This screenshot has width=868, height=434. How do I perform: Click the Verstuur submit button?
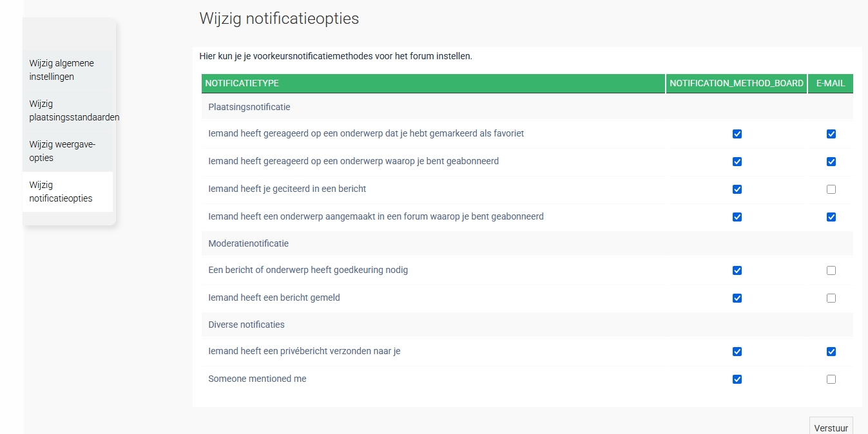click(x=831, y=428)
